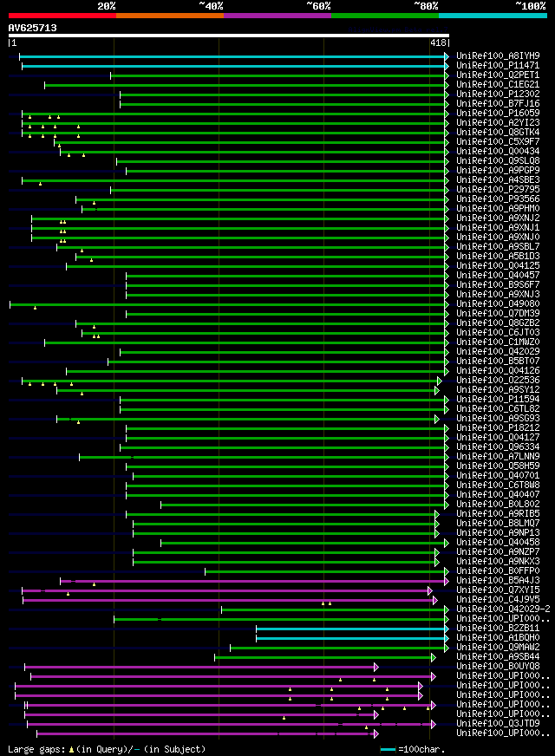This screenshot has width=555, height=756.
Task: Click the UniRef100_Q40701 label
Action: coord(498,475)
